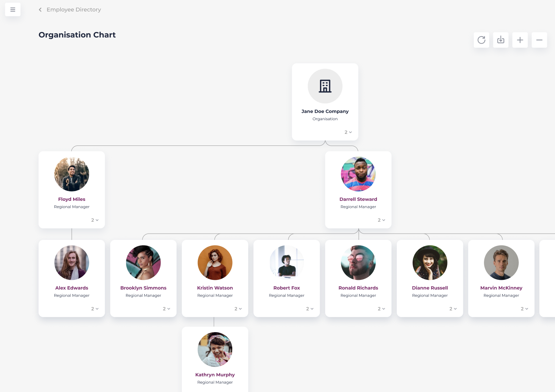The width and height of the screenshot is (555, 392).
Task: Download the organisation chart
Action: (500, 40)
